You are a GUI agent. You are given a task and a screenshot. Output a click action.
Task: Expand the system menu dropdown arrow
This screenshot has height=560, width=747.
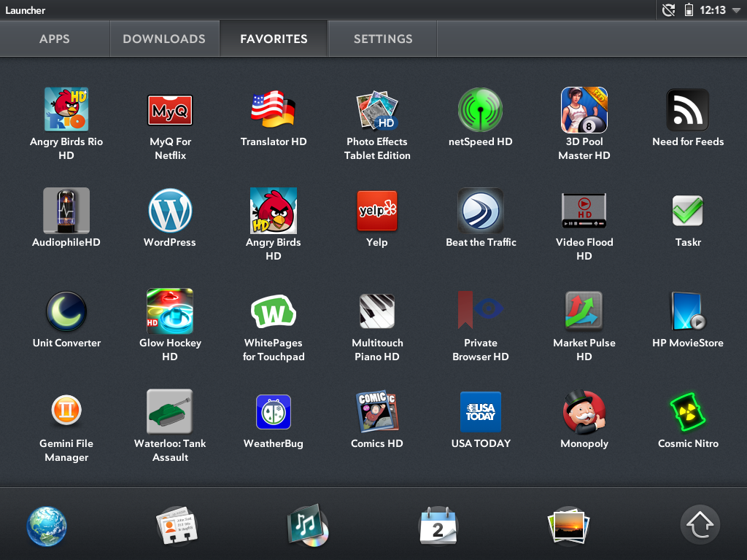coord(737,10)
